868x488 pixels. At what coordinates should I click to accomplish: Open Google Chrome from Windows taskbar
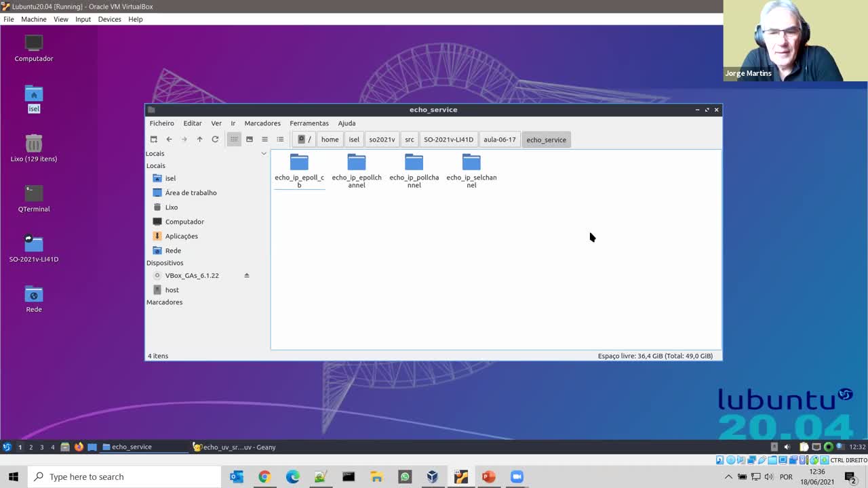coord(264,476)
